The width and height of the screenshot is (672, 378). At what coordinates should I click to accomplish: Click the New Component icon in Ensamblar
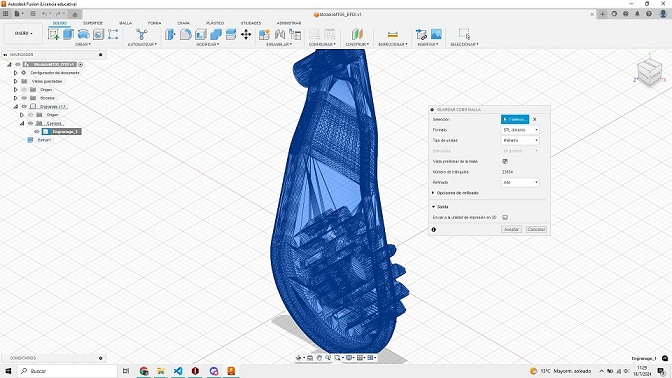point(264,34)
